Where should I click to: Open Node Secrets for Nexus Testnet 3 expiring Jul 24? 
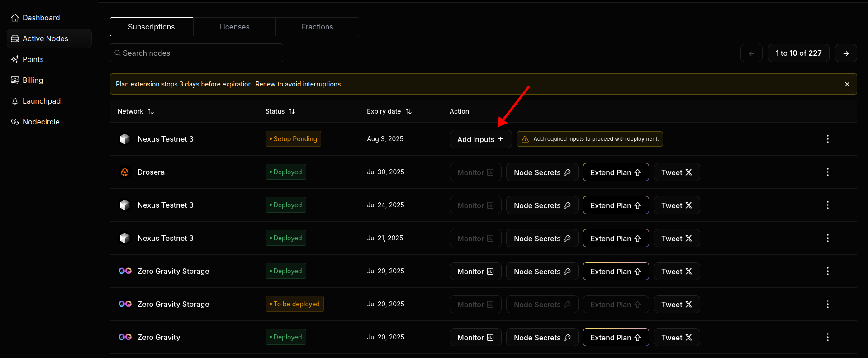point(542,205)
